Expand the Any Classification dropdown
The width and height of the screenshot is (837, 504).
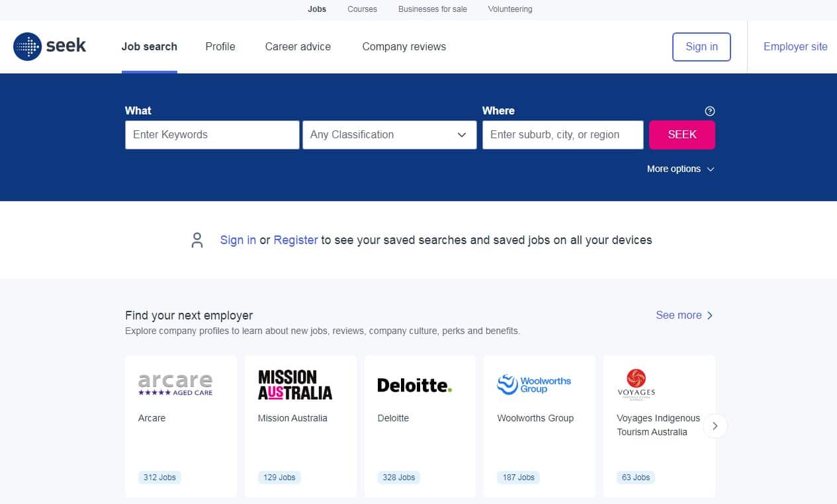[x=390, y=135]
